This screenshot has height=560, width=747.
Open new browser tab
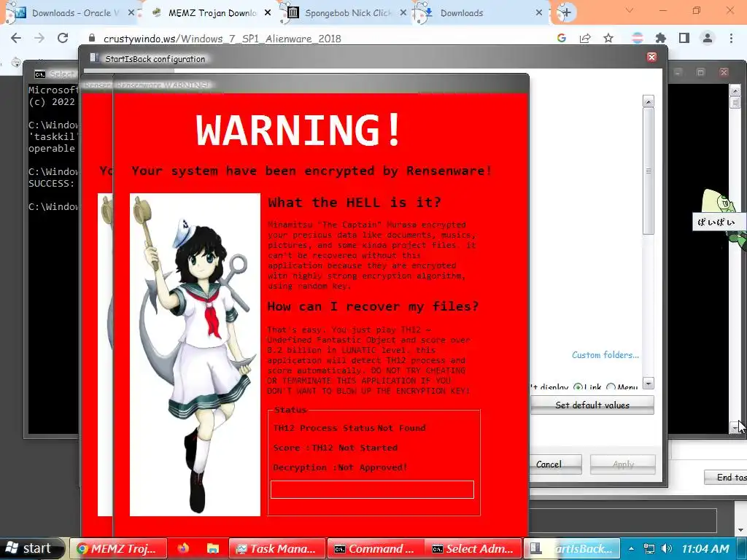pyautogui.click(x=566, y=13)
